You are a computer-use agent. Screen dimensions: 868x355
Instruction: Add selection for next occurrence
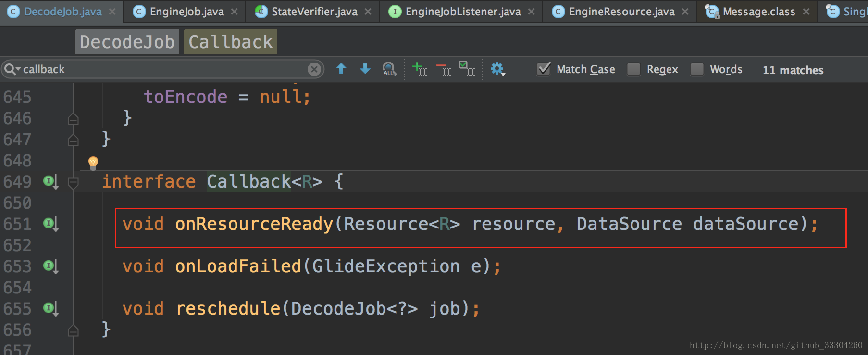tap(420, 69)
